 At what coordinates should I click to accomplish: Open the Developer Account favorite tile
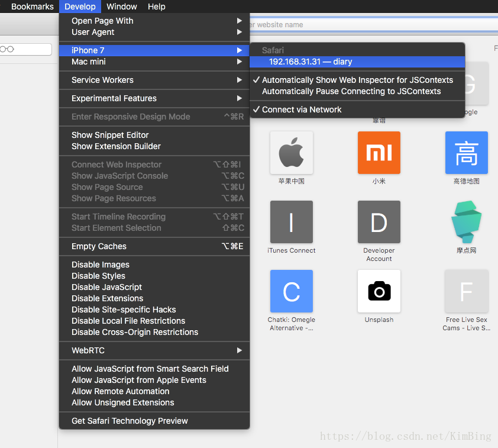click(379, 222)
